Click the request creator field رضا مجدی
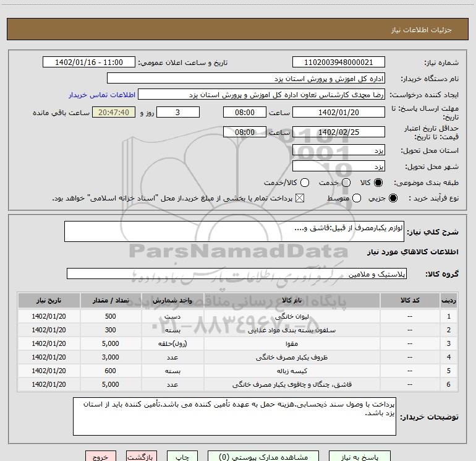Image resolution: width=476 pixels, height=461 pixels. 261,95
